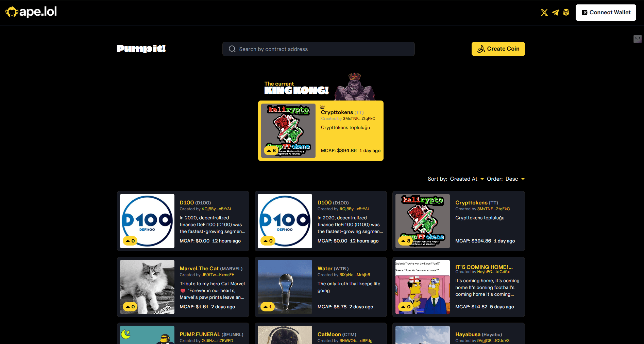
Task: Upvote the first D100 card (0 badge)
Action: point(130,241)
